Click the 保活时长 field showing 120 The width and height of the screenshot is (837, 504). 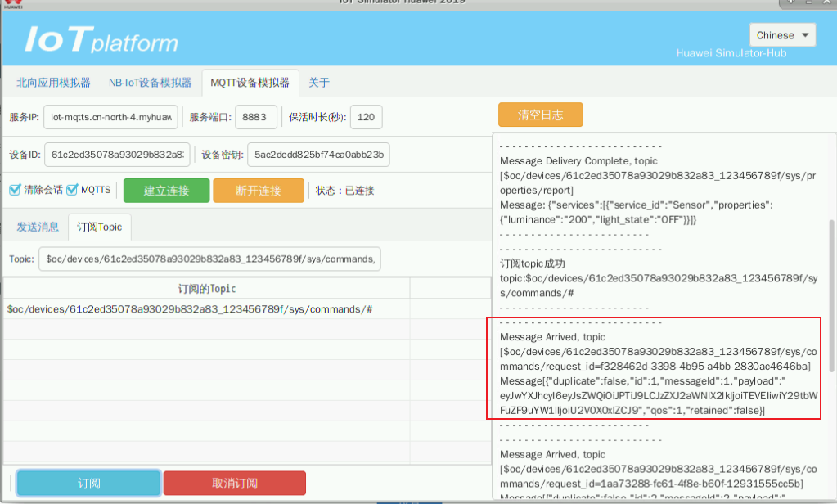tap(367, 117)
